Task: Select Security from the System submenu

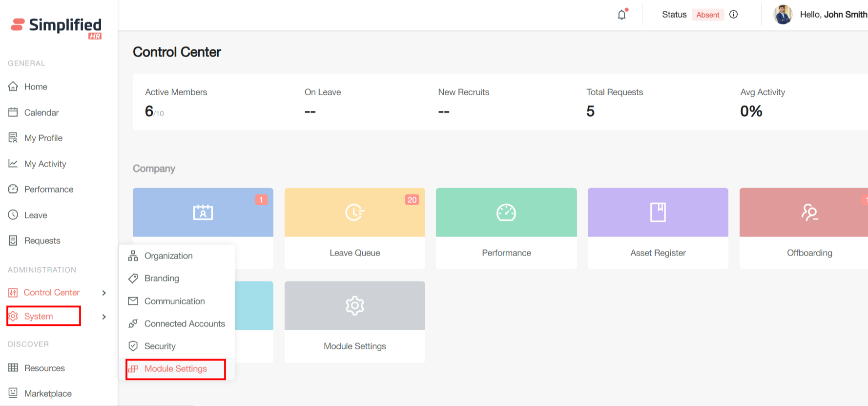Action: 160,346
